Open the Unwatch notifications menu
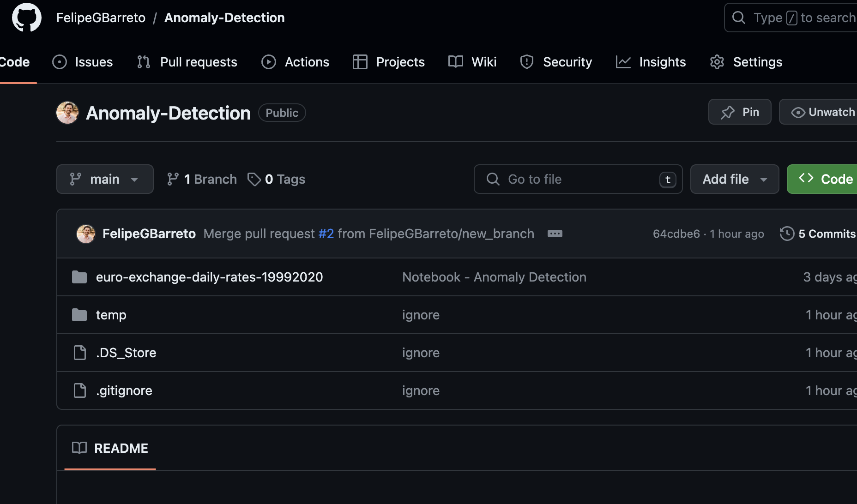Viewport: 857px width, 504px height. pyautogui.click(x=818, y=112)
